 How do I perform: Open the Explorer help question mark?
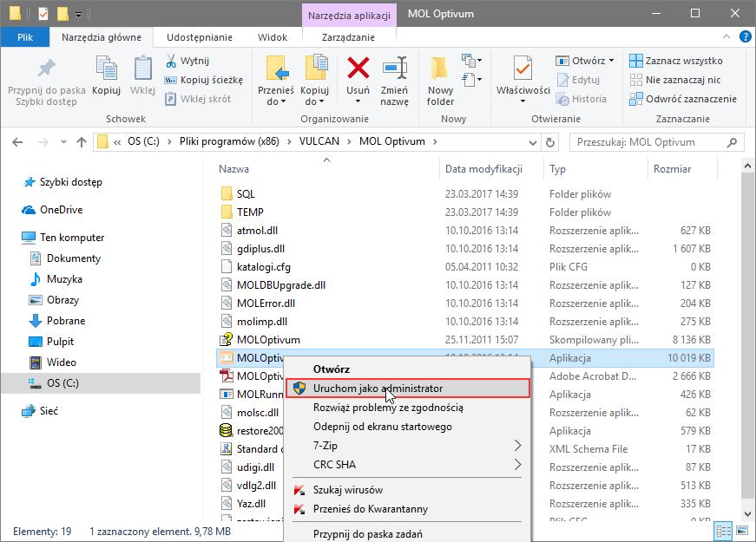coord(746,36)
